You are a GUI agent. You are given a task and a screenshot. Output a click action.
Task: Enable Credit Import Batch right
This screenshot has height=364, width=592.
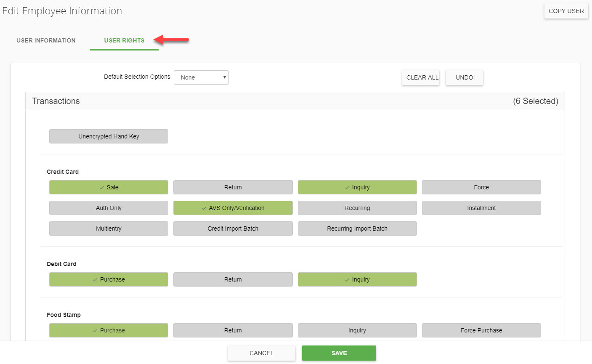coord(233,228)
